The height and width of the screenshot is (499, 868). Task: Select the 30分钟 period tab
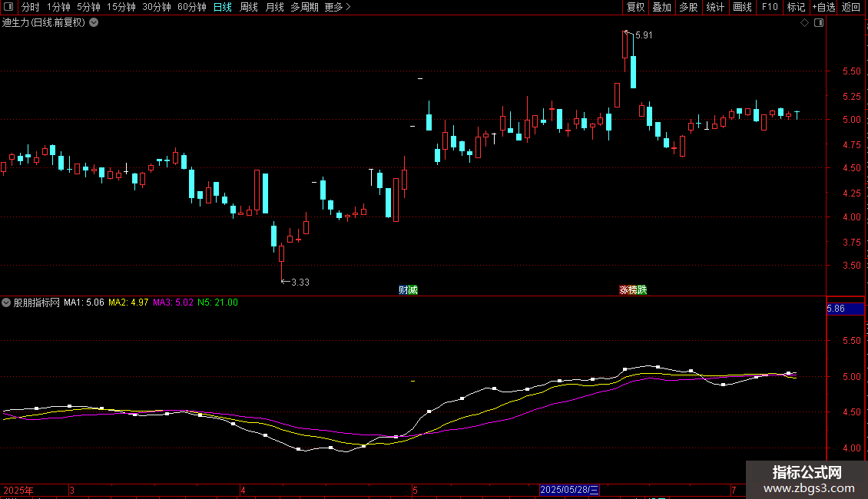click(156, 7)
